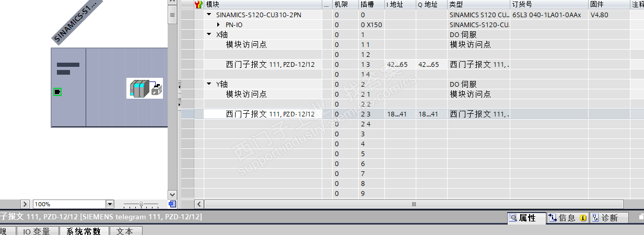Collapse the X轴 drive object
The image size is (644, 235).
coord(209,34)
